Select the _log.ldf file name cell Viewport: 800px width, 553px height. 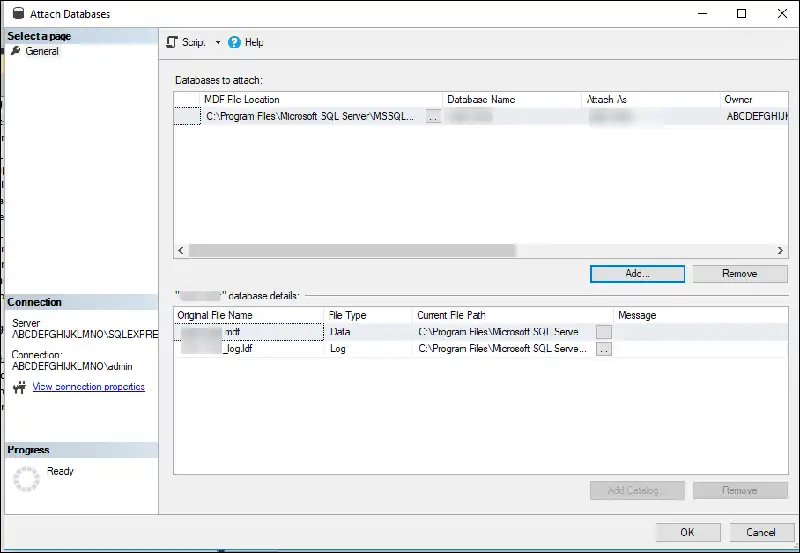coord(249,349)
